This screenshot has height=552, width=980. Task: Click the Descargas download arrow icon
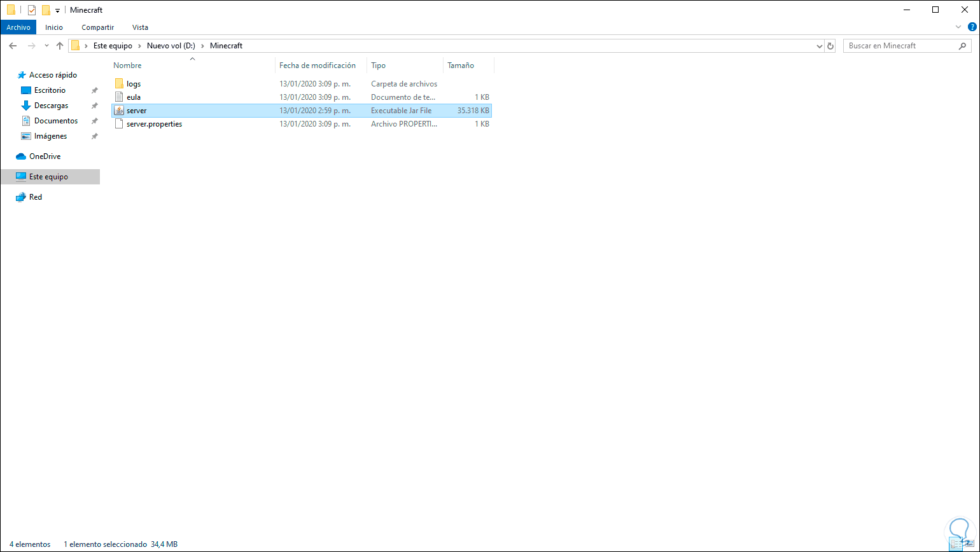26,106
